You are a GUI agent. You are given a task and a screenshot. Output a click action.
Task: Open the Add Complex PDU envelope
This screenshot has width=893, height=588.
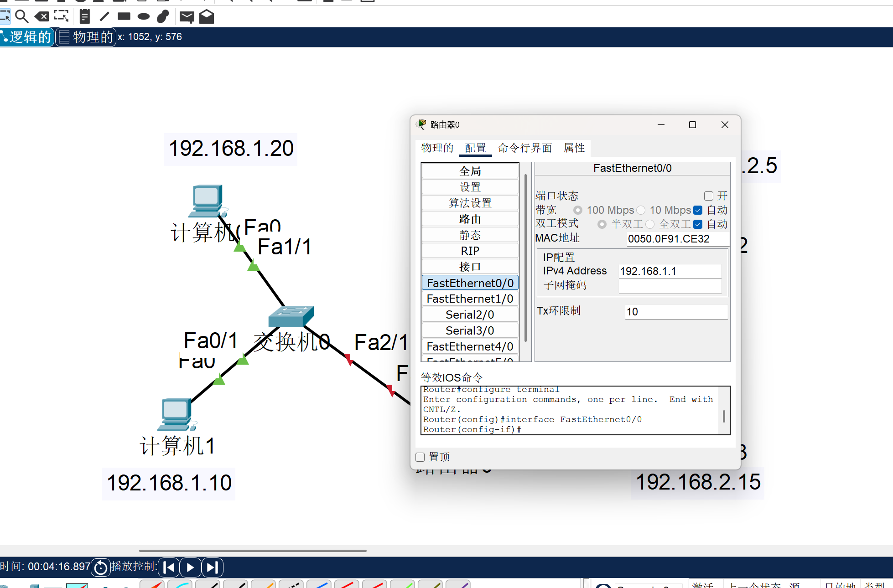coord(207,17)
